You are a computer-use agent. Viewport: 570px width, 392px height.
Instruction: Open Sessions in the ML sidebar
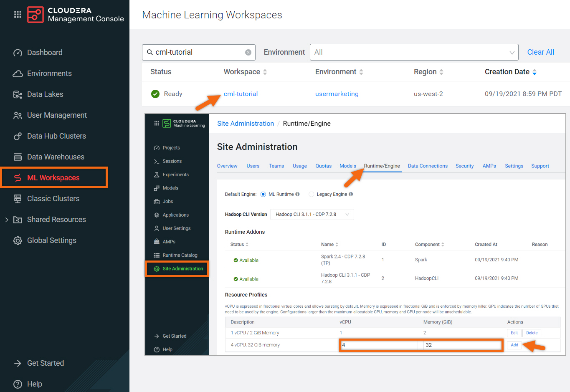[172, 161]
